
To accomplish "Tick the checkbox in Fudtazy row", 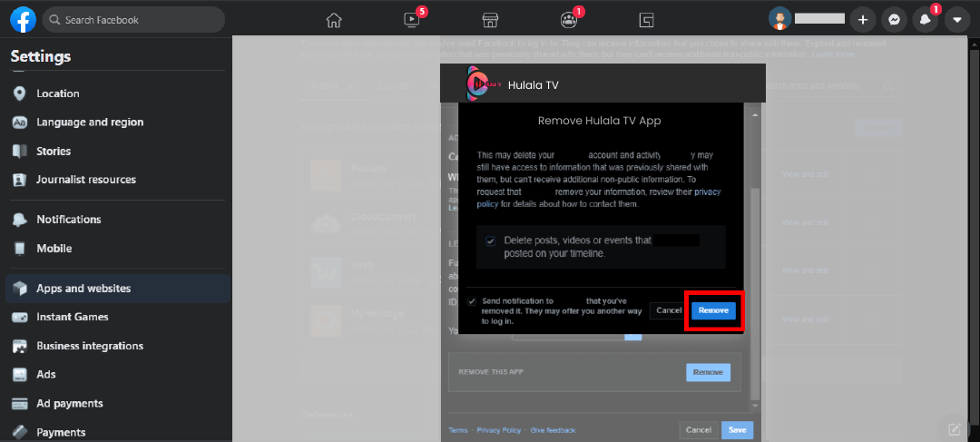I will [x=873, y=175].
